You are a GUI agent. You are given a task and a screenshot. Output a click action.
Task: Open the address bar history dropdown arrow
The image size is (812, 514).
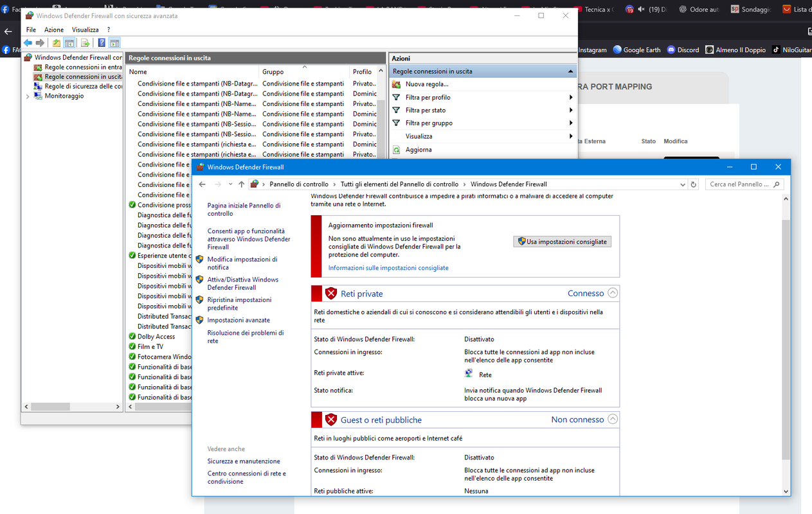(682, 184)
